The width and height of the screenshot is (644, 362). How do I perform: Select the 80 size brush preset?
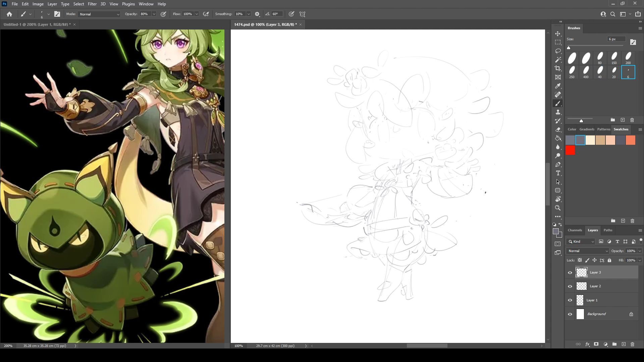point(600,58)
